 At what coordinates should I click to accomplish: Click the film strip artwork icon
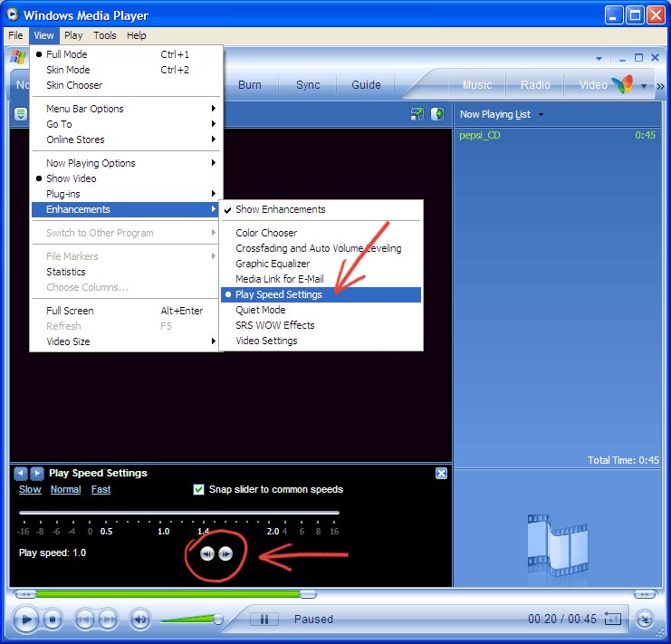558,544
